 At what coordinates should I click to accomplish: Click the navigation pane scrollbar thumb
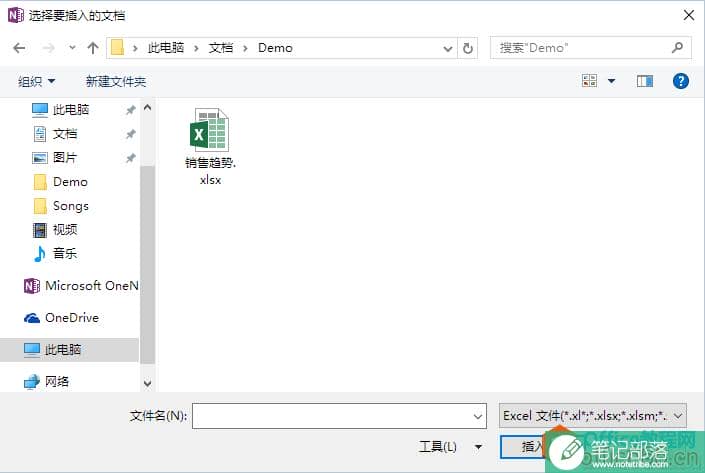[x=147, y=265]
